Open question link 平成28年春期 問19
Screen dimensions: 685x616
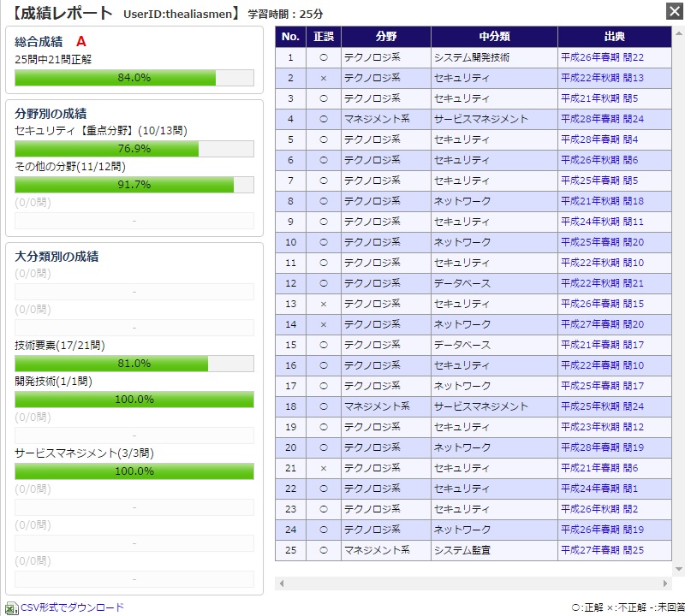tap(602, 447)
